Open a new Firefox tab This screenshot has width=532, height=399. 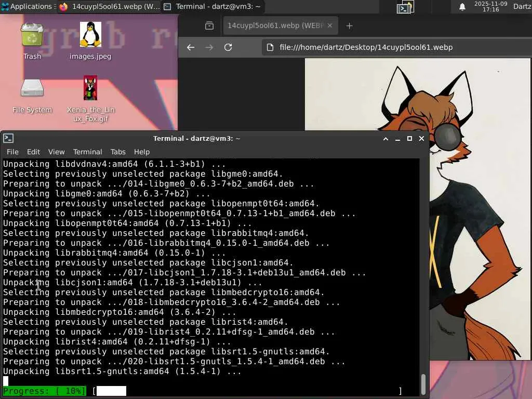(349, 26)
